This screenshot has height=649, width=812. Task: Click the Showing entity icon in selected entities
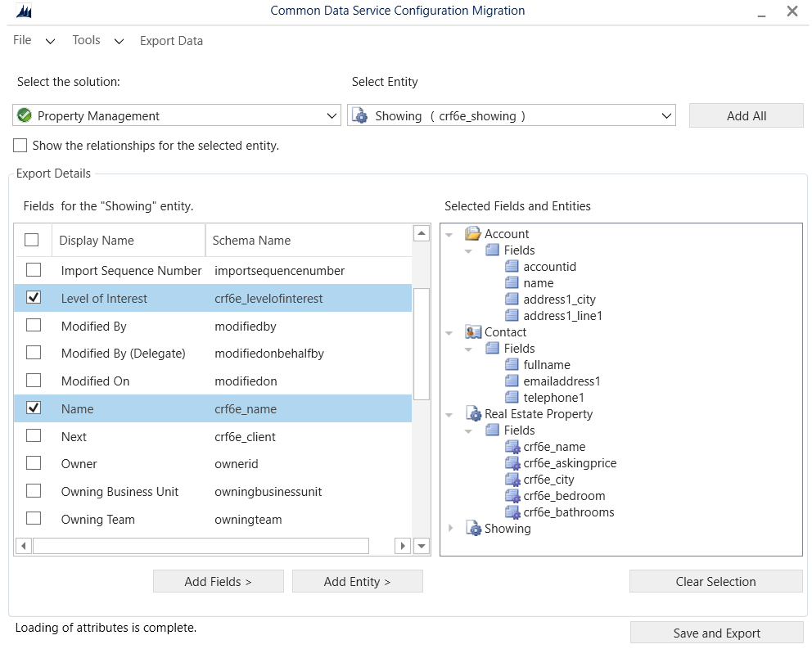click(x=474, y=529)
